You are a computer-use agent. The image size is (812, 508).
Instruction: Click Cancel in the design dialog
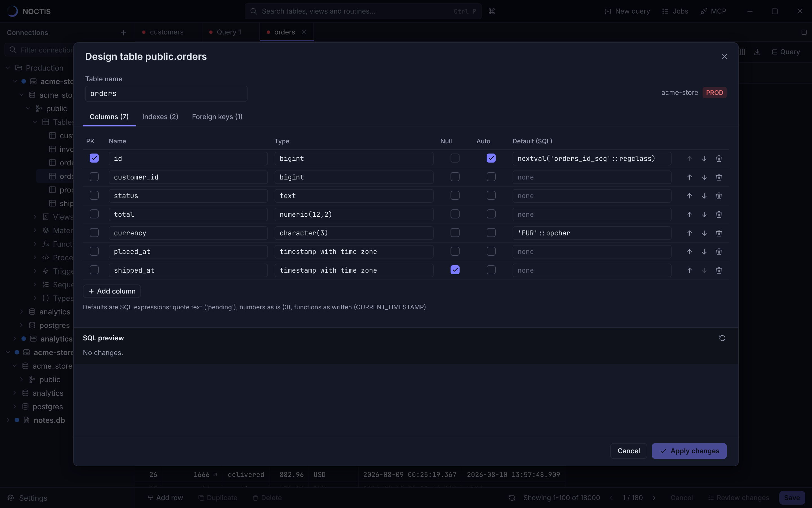coord(628,451)
